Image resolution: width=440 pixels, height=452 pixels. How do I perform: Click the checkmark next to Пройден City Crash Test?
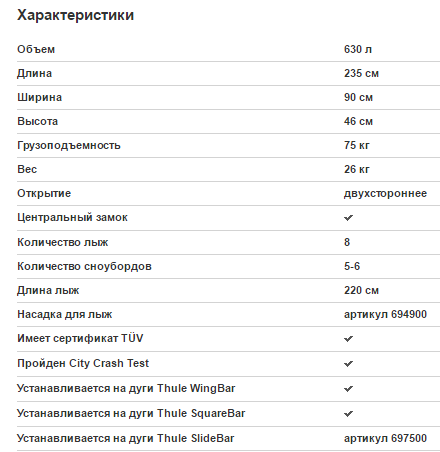point(348,364)
